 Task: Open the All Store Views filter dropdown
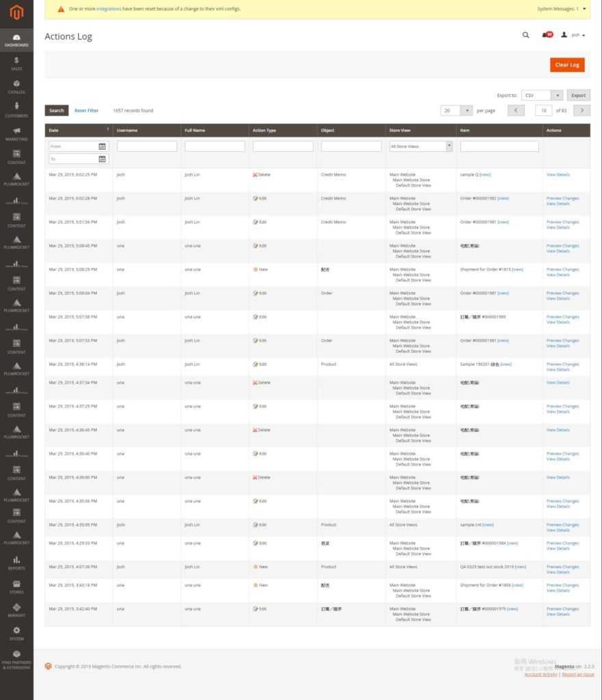click(449, 146)
